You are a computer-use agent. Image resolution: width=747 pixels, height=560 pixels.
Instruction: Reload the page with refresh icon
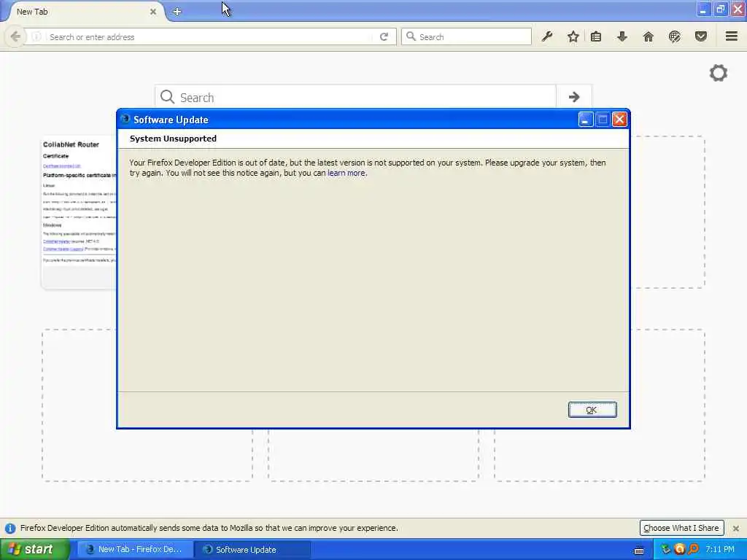pyautogui.click(x=384, y=36)
